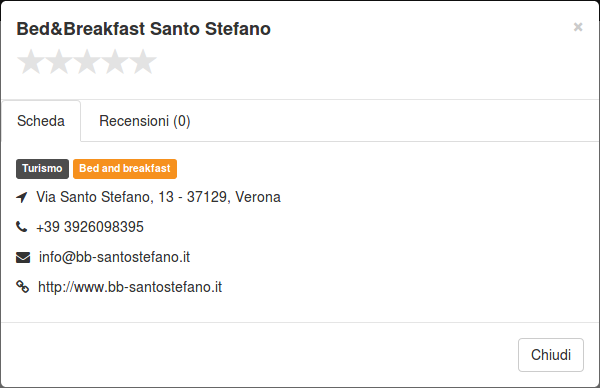Click the Via Santo Stefano address text

[158, 197]
